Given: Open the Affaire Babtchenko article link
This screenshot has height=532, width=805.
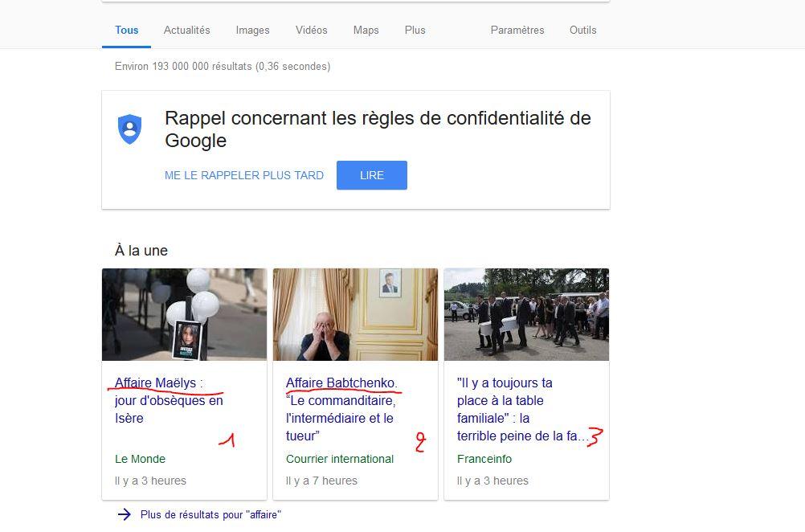Looking at the screenshot, I should tap(341, 409).
